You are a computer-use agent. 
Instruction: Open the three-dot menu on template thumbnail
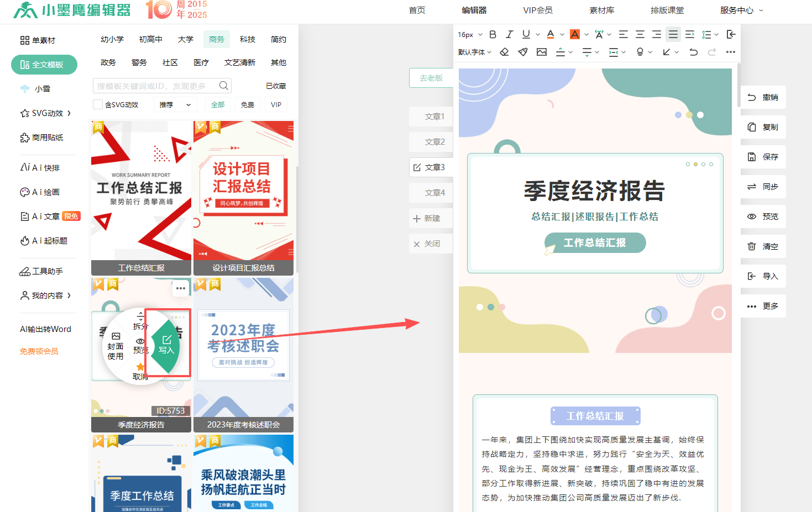click(181, 288)
